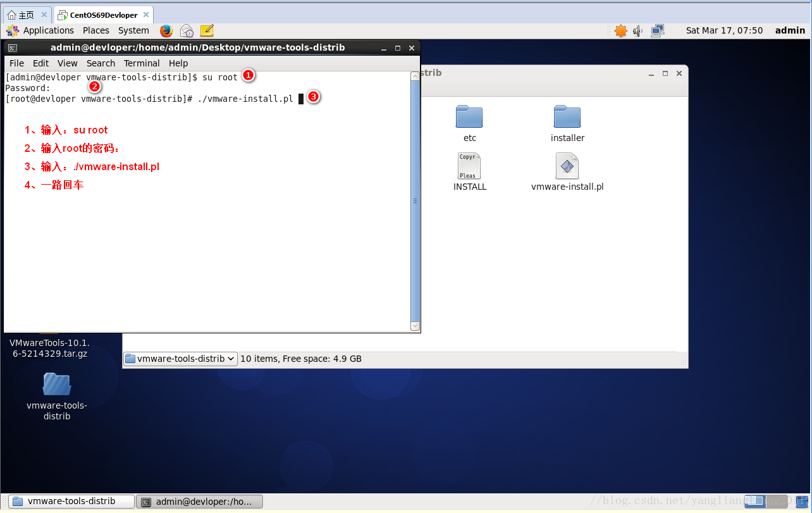Click the date and time clock
The image size is (812, 513).
[x=724, y=30]
